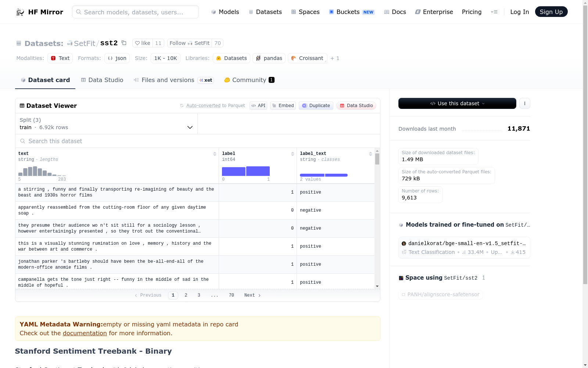Click the Search this dataset field
588x368 pixels.
coord(198,141)
